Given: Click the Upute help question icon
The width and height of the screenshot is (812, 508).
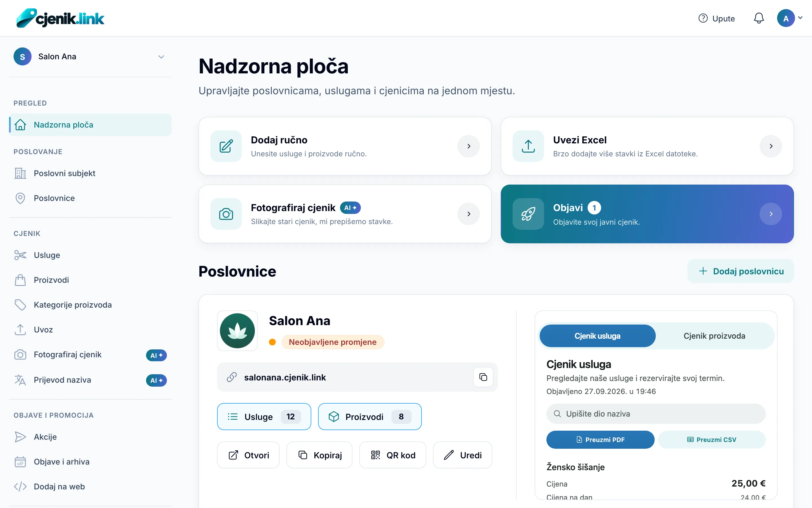Looking at the screenshot, I should [703, 18].
